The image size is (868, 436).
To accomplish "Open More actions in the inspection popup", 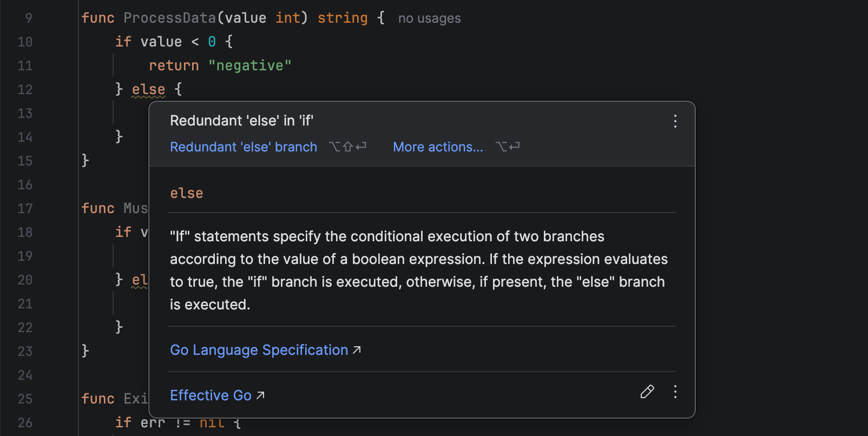I will click(438, 147).
